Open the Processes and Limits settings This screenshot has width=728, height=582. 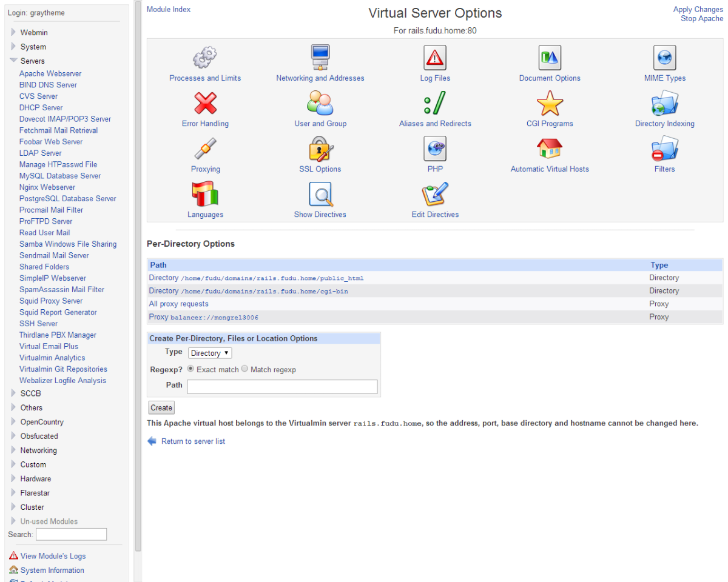coord(204,58)
